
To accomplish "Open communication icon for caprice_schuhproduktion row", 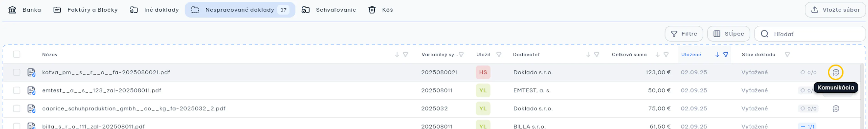I will point(835,108).
